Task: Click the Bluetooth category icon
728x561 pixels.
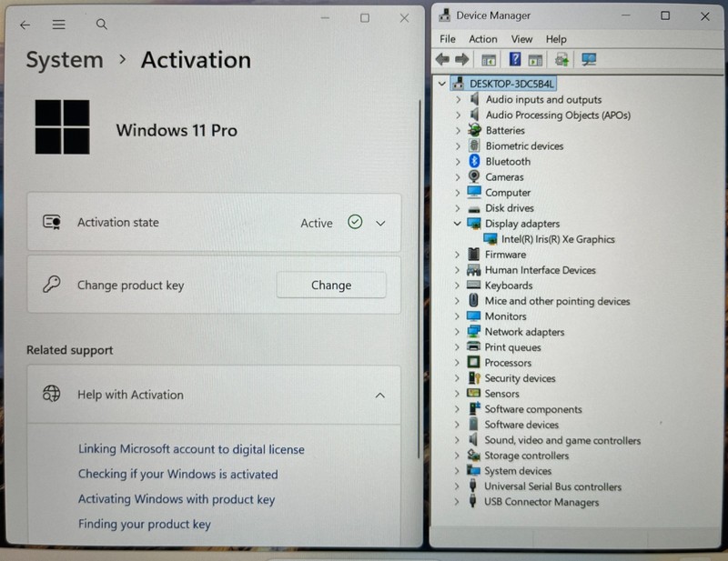Action: [474, 161]
